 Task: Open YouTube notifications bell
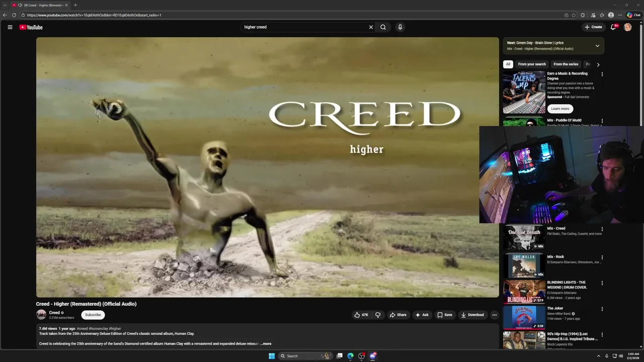[613, 27]
